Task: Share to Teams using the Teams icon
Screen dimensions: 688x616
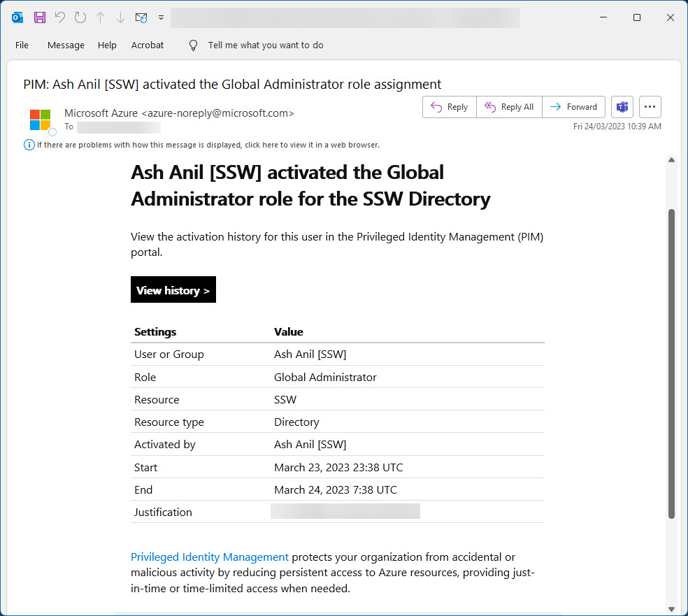Action: 622,107
